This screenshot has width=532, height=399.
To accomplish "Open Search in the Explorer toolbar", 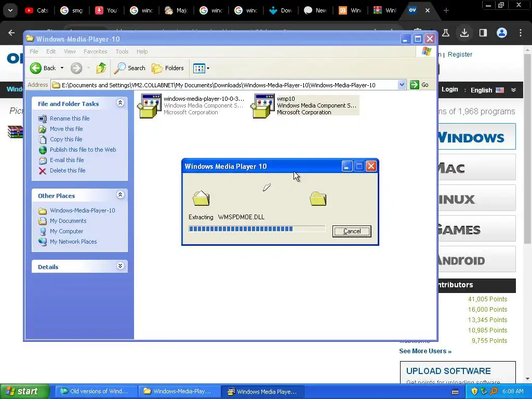I will [129, 68].
